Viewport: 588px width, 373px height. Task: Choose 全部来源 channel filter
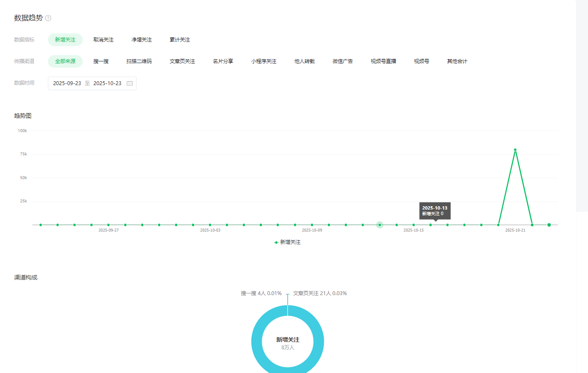point(65,61)
